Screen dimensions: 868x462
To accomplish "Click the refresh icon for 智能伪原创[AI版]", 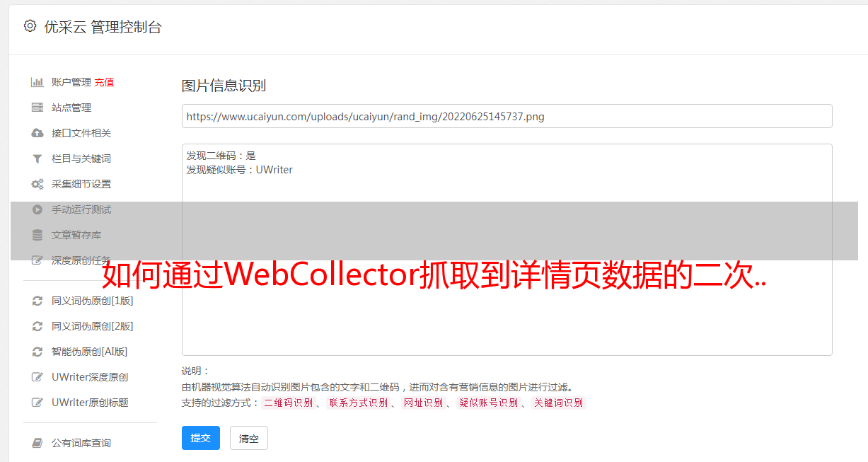I will click(37, 352).
